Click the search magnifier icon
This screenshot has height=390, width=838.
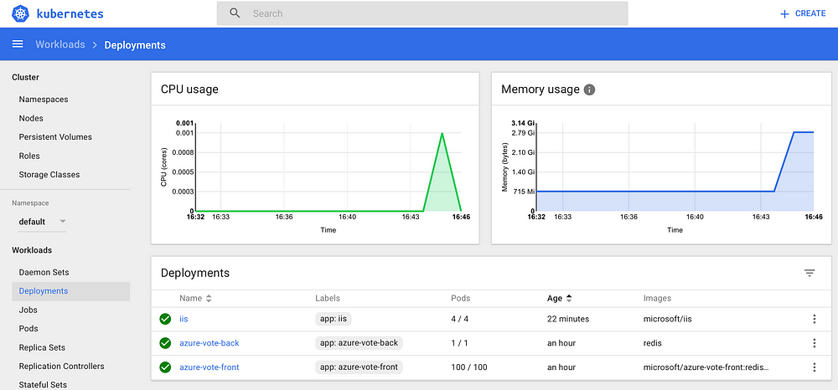[235, 13]
